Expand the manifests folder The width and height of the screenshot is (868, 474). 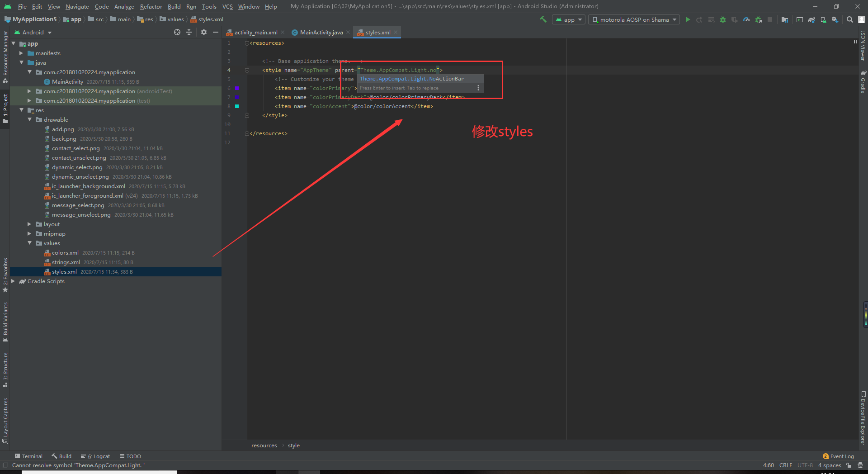(21, 53)
